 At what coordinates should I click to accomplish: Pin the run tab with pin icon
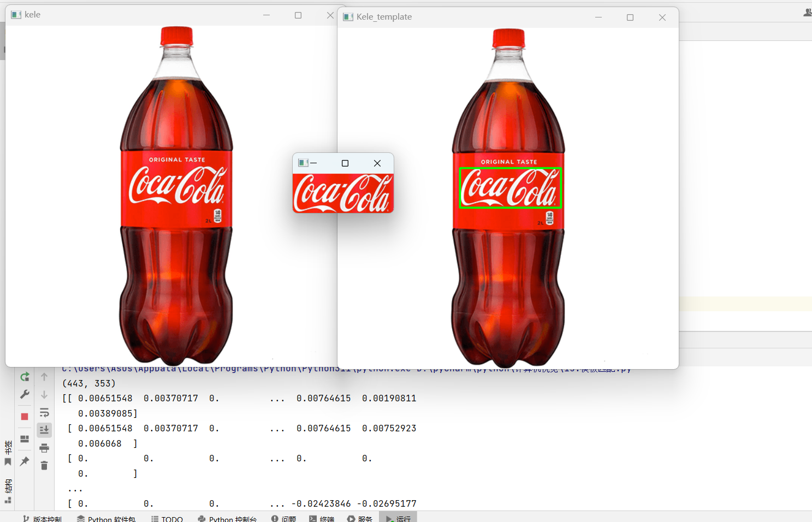[25, 461]
